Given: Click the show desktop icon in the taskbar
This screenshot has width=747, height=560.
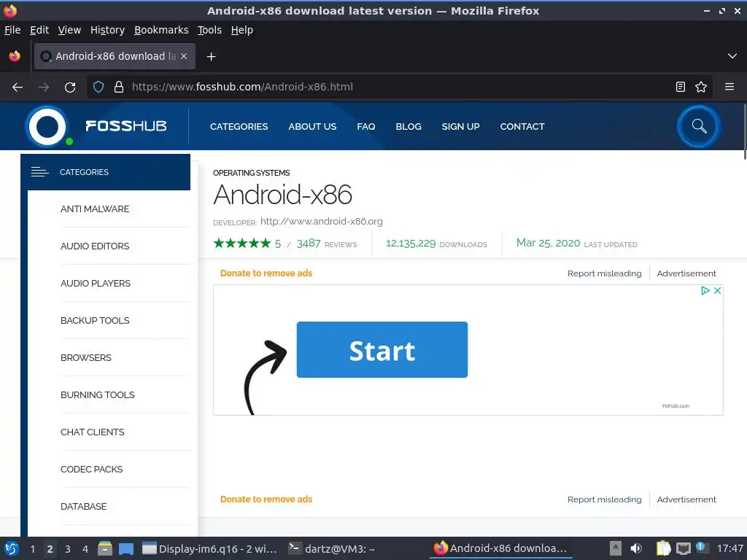Looking at the screenshot, I should (126, 548).
